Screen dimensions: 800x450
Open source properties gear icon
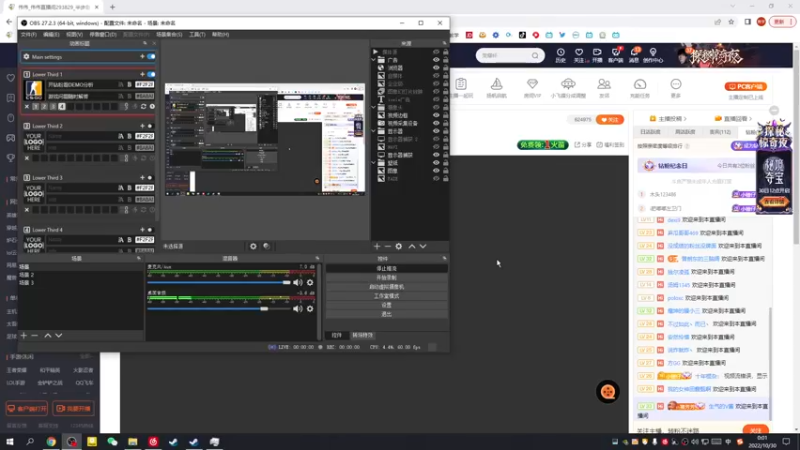pyautogui.click(x=399, y=246)
